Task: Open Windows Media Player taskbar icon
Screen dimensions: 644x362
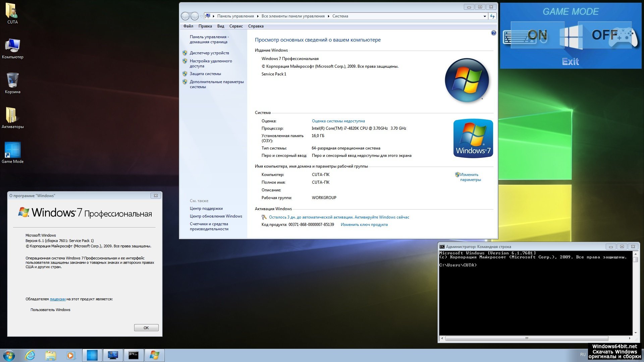Action: point(71,355)
